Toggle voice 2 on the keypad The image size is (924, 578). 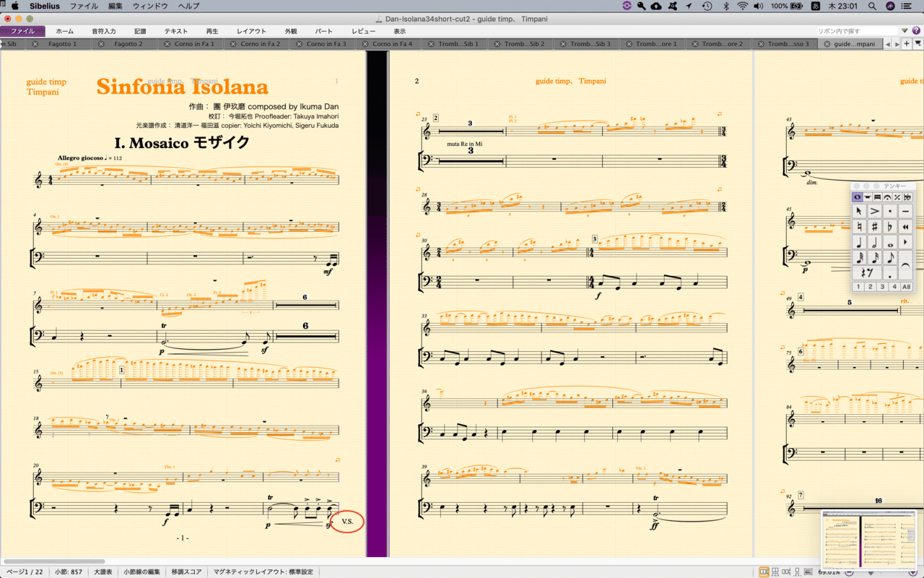pyautogui.click(x=870, y=287)
